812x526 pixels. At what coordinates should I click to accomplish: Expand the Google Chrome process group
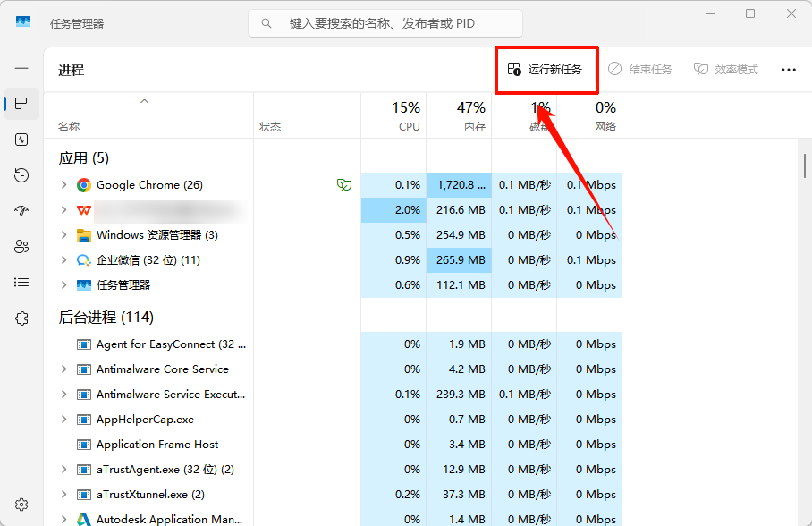tap(63, 185)
